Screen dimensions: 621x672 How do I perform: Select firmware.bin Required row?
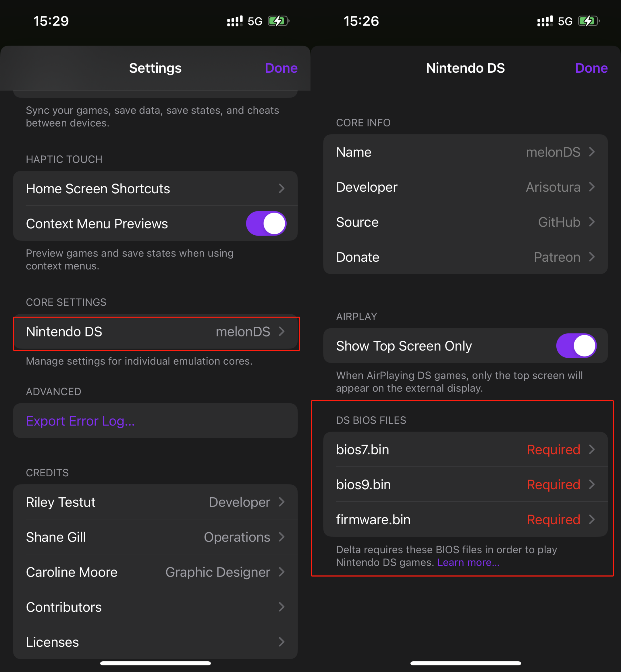pyautogui.click(x=465, y=520)
